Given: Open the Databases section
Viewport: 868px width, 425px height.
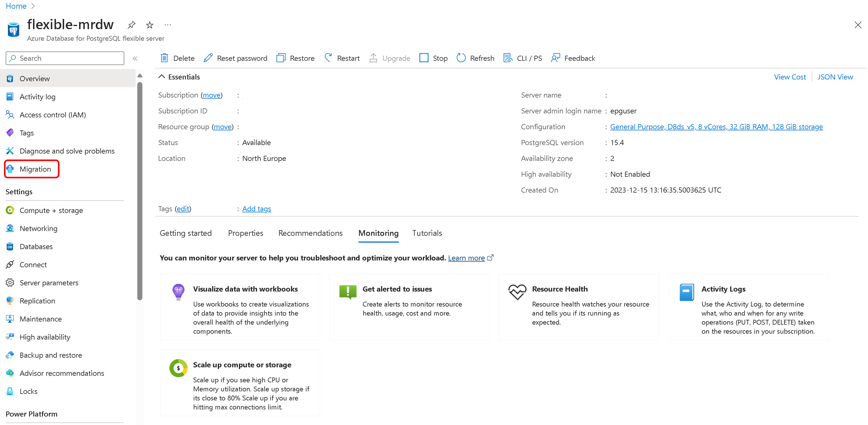Looking at the screenshot, I should [36, 246].
